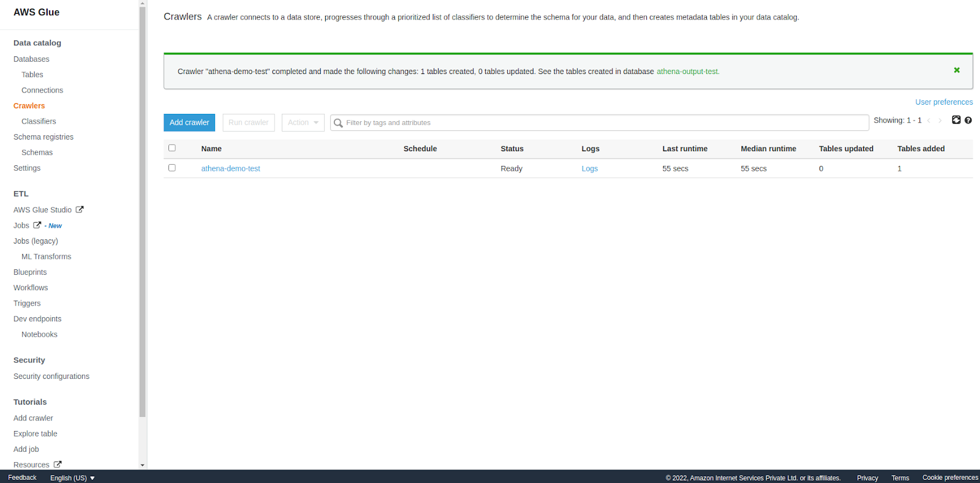
Task: Open Security configurations
Action: pos(51,376)
